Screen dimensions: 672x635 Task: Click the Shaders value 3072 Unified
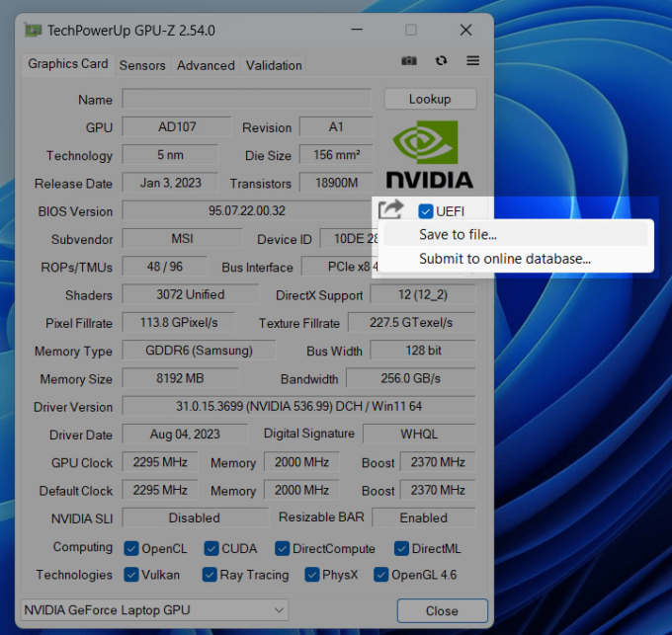191,294
